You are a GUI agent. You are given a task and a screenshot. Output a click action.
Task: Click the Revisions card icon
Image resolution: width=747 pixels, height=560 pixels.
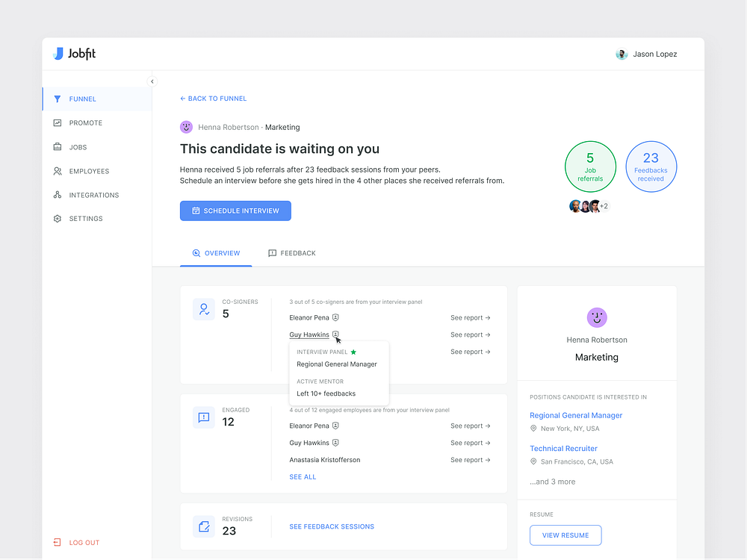(203, 526)
